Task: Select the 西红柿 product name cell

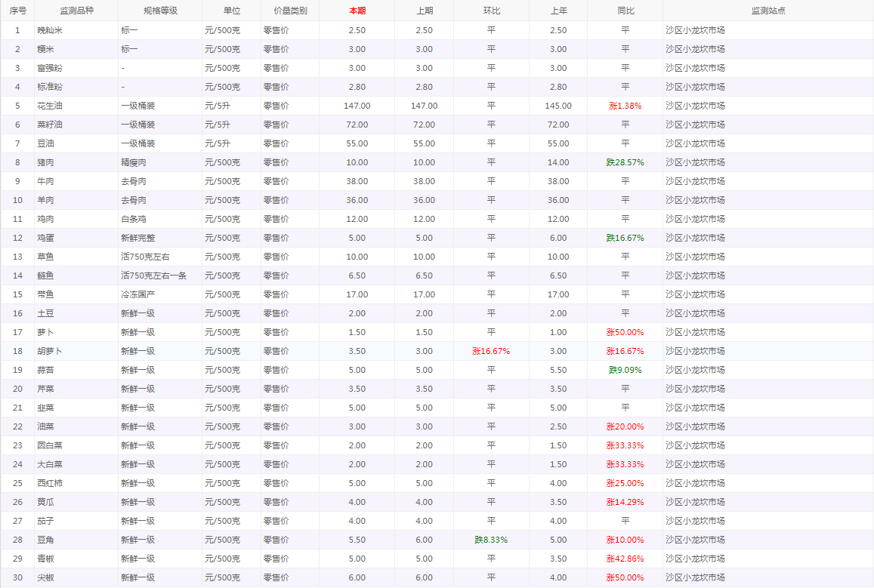Action: (50, 483)
